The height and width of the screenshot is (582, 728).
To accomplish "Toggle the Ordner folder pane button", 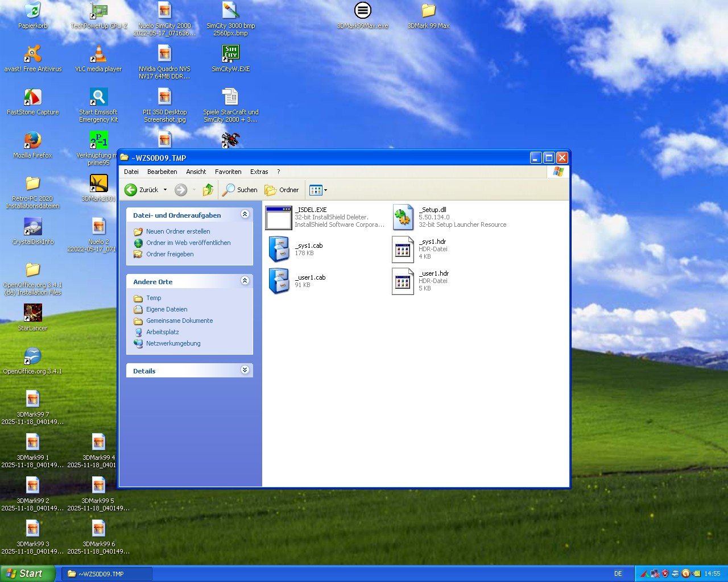I will coord(282,190).
